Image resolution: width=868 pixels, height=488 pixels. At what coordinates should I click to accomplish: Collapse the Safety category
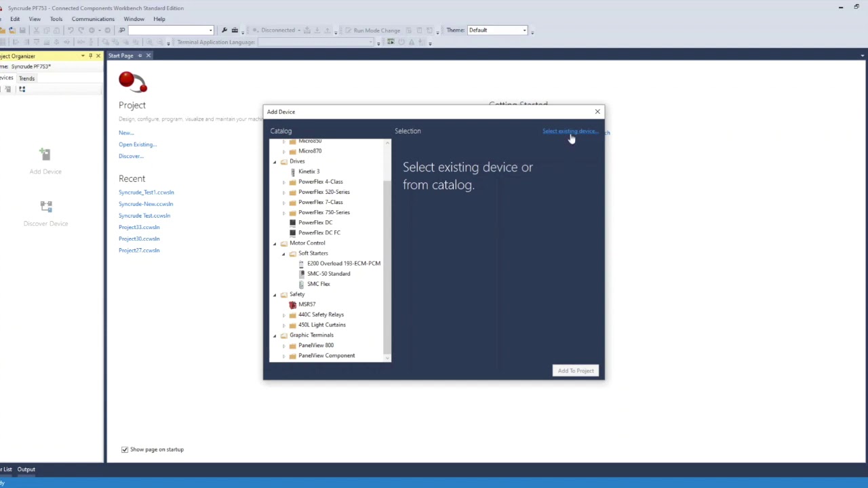coord(275,294)
